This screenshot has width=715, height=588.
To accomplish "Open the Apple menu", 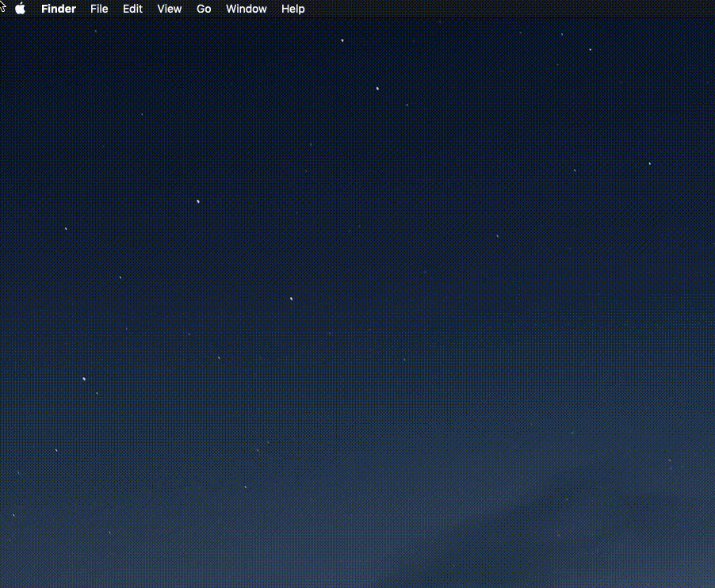I will [20, 9].
